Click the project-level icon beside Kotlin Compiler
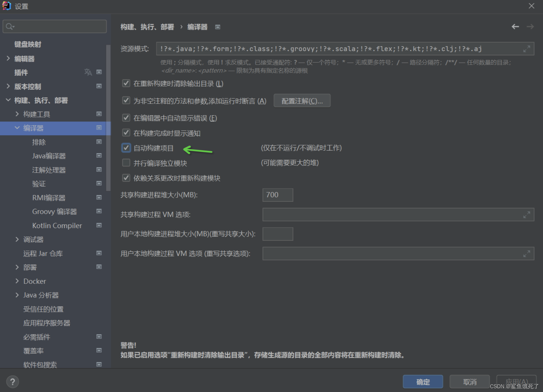Viewport: 543px width, 392px height. [99, 225]
